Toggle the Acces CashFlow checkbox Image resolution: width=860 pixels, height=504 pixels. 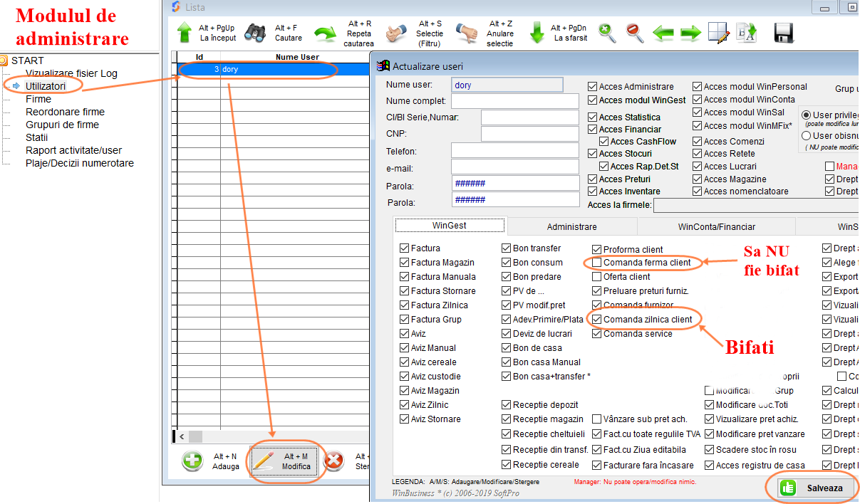[604, 142]
